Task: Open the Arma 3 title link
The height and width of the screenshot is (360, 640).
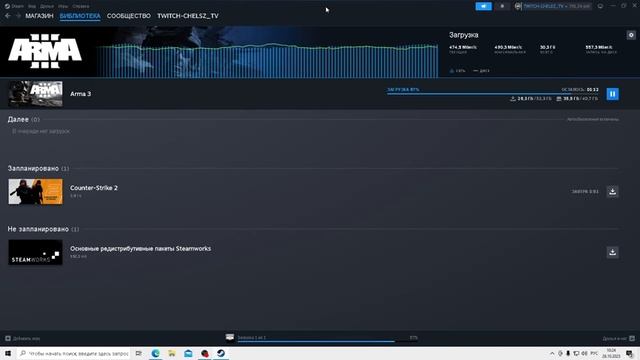Action: point(80,94)
